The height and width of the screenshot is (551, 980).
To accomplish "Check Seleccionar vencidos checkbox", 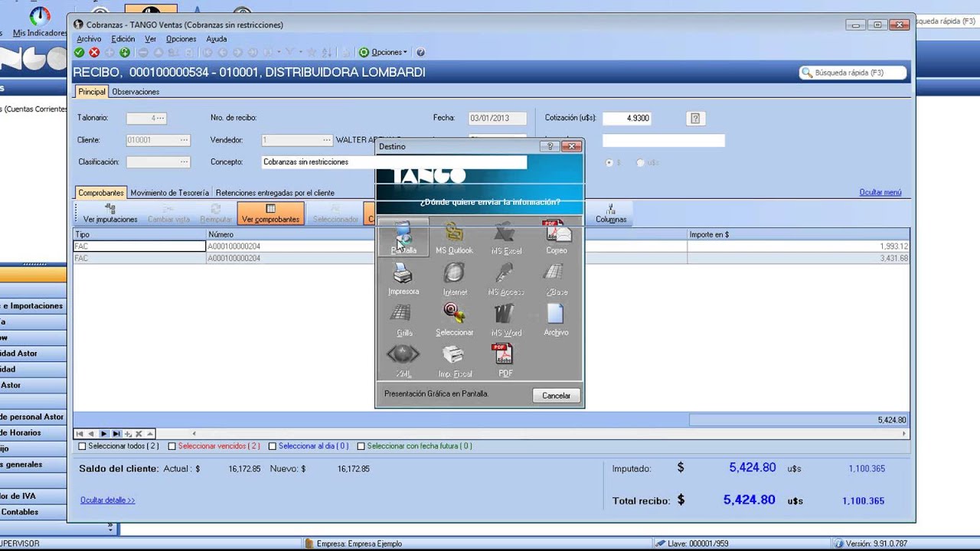I will click(172, 446).
